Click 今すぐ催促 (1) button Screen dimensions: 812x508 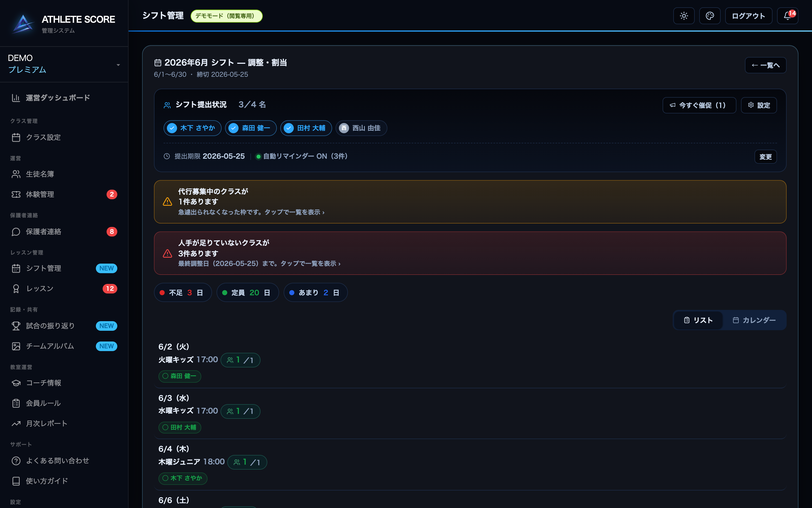(699, 105)
